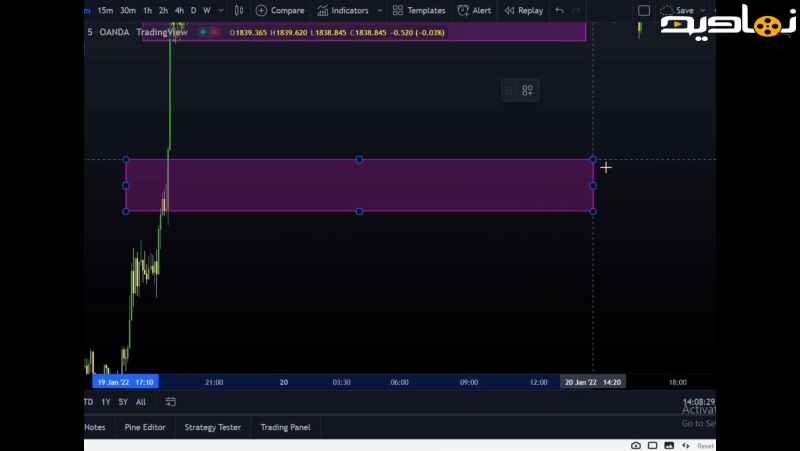
Task: Click the 19 Jan '22 17:10 time label
Action: [126, 382]
